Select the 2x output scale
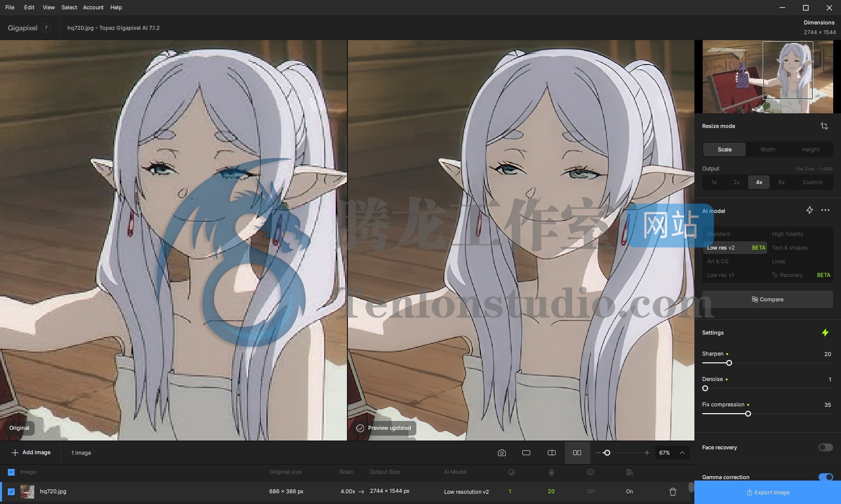This screenshot has height=504, width=841. (736, 182)
